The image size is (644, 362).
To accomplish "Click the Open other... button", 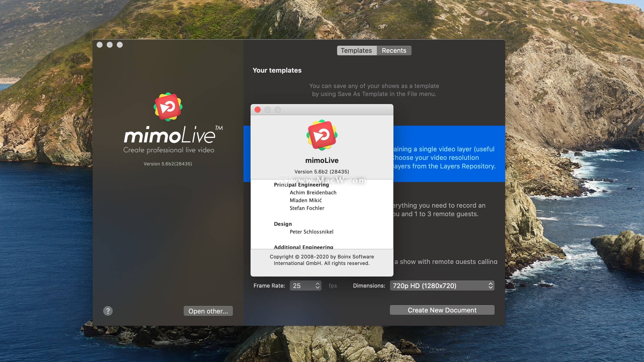I will 208,311.
